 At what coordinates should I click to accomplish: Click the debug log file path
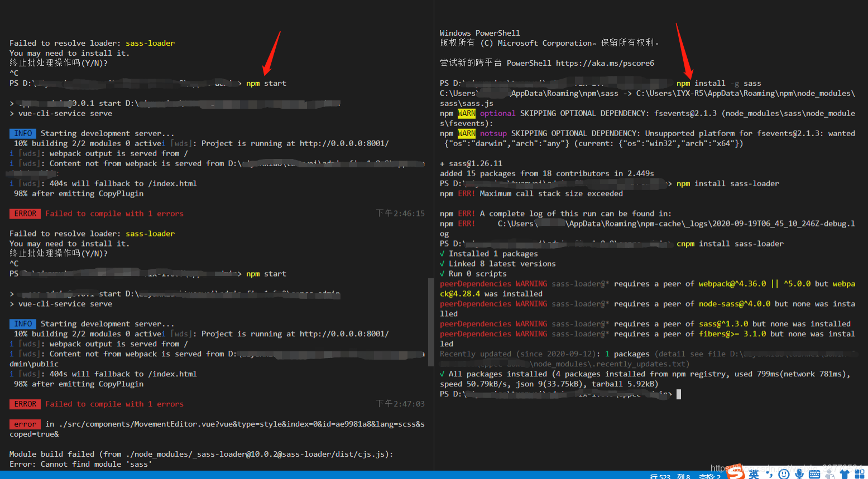click(x=648, y=229)
